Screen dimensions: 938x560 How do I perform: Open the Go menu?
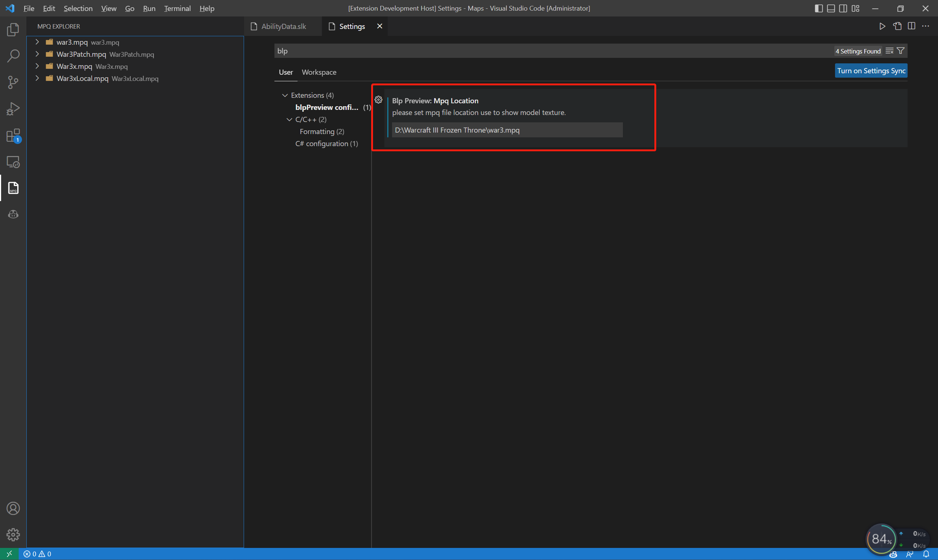pos(129,8)
